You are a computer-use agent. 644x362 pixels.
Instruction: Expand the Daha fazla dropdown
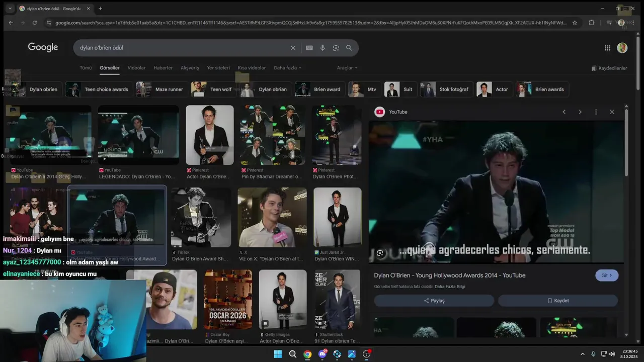tap(287, 68)
